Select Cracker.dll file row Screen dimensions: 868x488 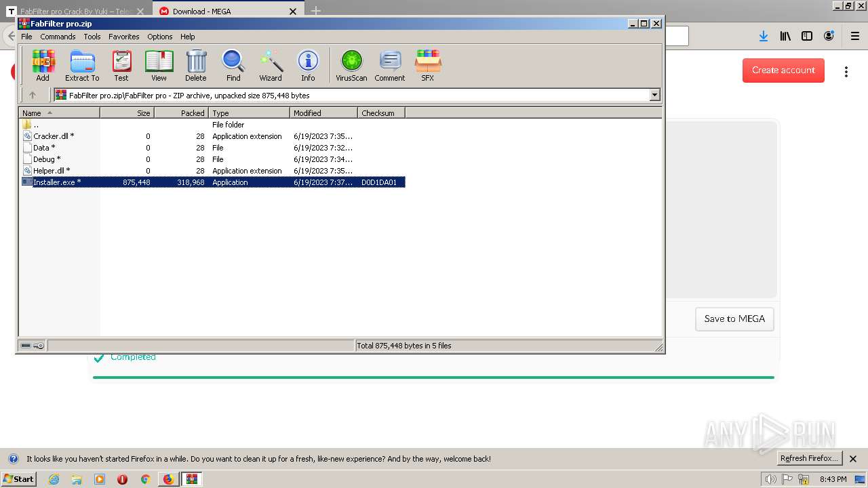coord(212,136)
